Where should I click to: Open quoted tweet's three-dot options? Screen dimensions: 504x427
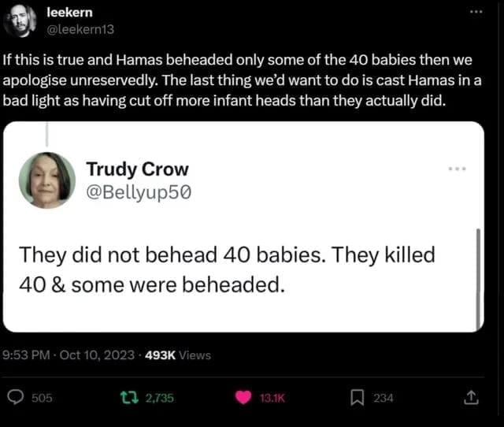pyautogui.click(x=458, y=169)
